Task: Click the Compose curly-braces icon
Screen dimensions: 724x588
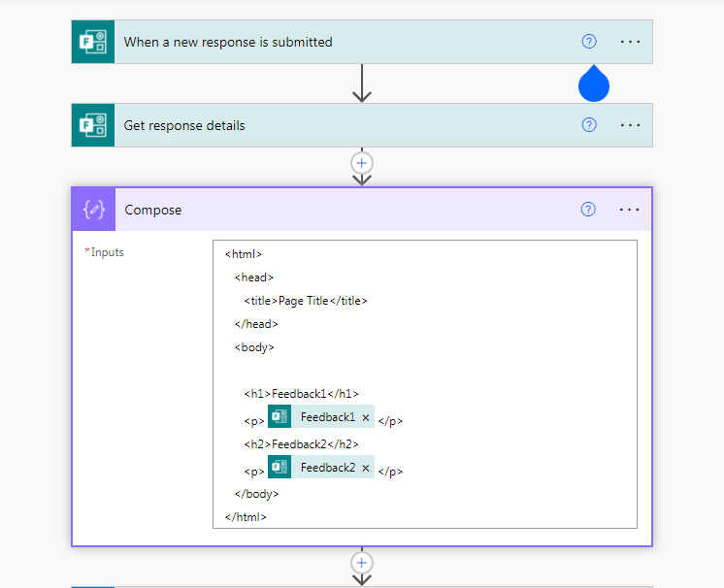Action: [x=94, y=210]
